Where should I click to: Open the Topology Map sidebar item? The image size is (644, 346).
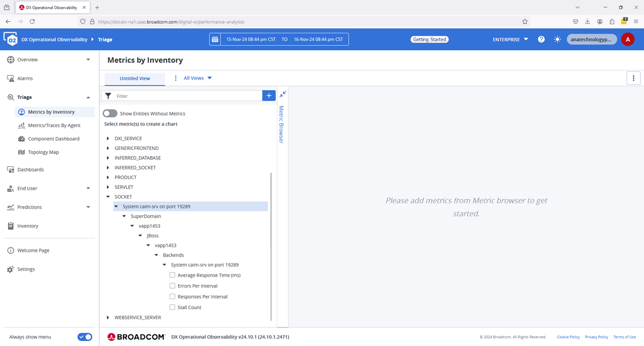(x=43, y=152)
